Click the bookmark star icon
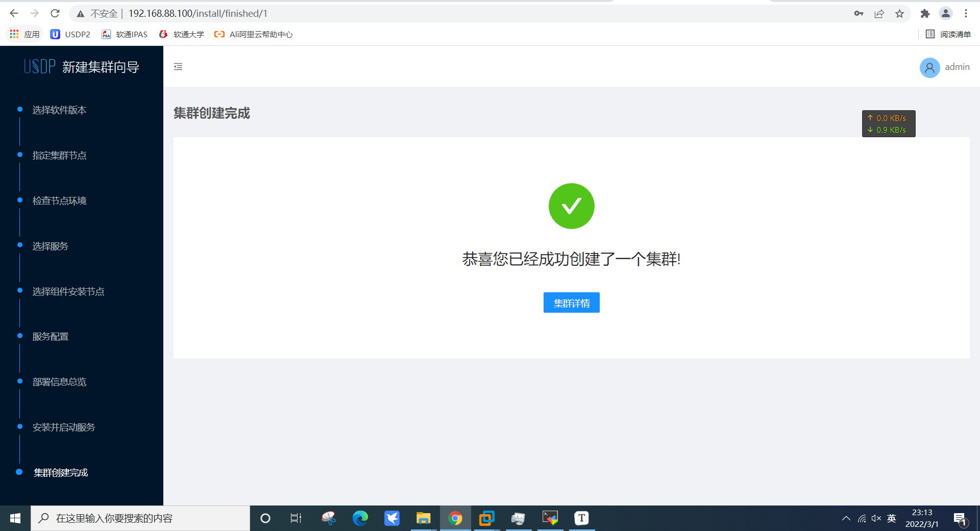Viewport: 980px width, 531px height. (x=900, y=13)
